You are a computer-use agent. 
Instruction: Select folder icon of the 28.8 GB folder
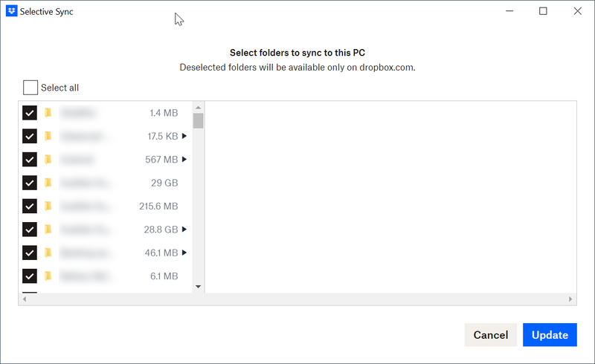pos(48,229)
